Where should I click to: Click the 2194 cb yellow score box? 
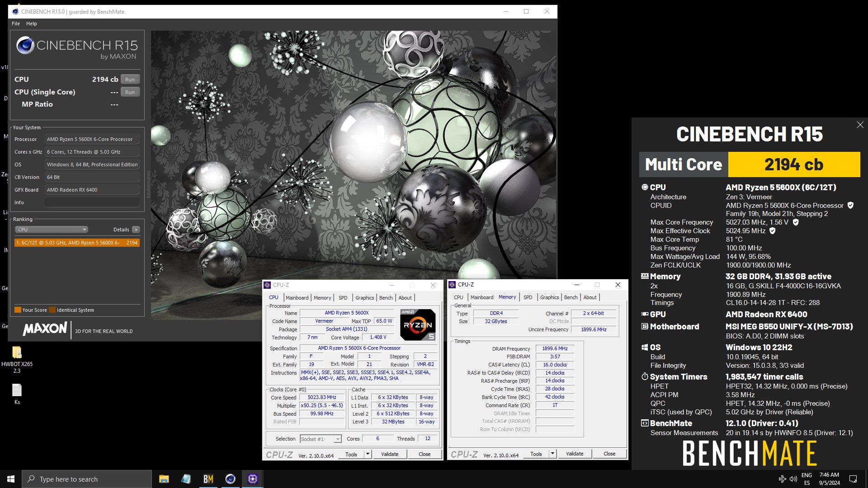coord(794,164)
